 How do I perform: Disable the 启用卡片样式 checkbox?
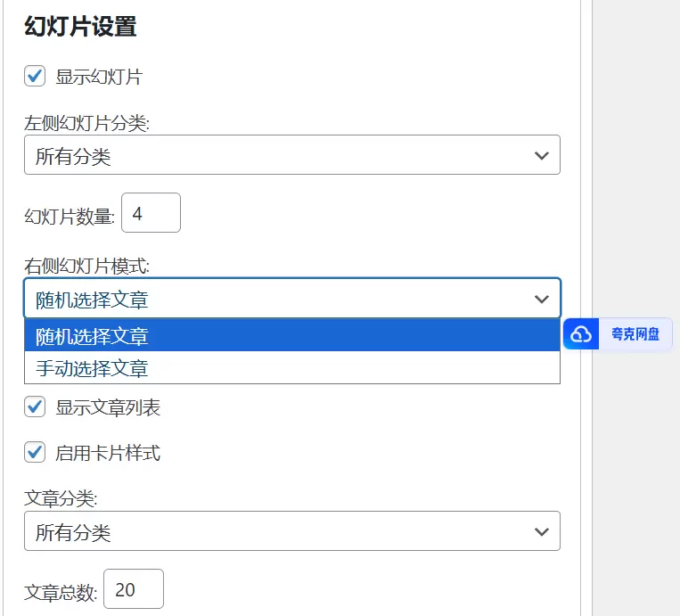pos(35,452)
